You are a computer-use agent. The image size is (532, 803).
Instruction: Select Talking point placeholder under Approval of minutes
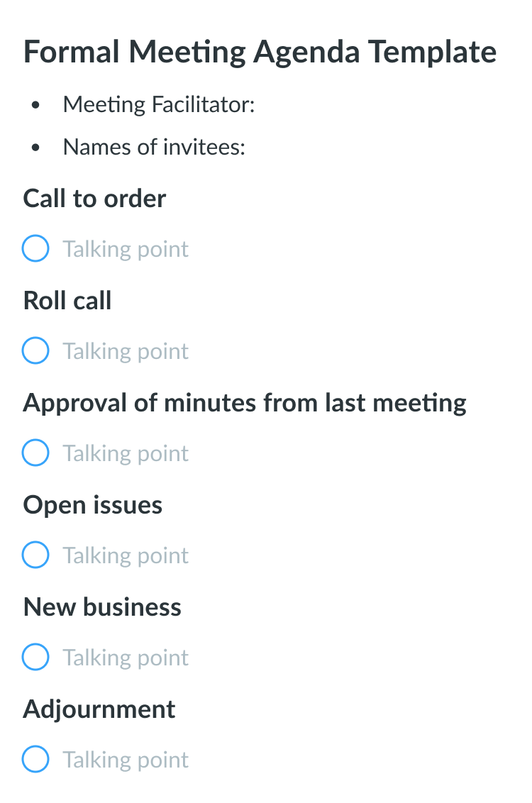[x=126, y=453]
